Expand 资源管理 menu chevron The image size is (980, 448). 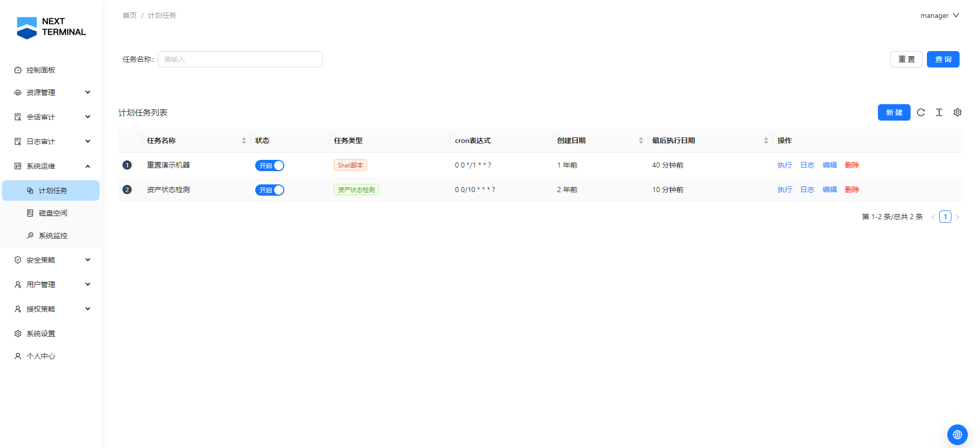coord(88,92)
